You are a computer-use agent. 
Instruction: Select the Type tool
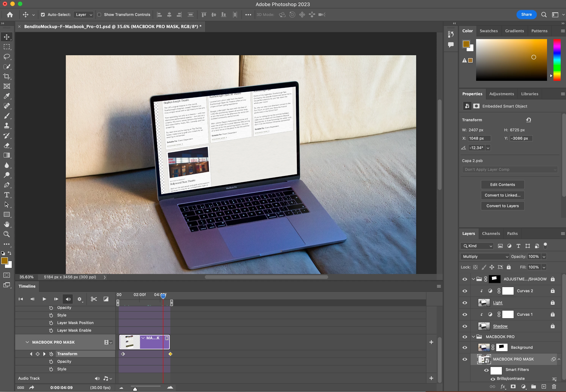[x=7, y=195]
